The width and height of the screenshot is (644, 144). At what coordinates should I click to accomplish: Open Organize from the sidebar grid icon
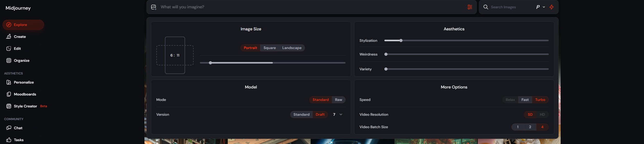(x=9, y=60)
